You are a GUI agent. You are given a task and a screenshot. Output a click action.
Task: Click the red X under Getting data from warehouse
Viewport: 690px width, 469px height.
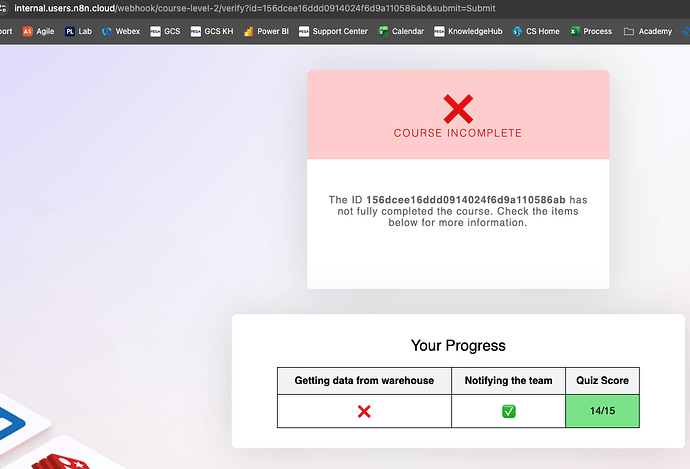(364, 411)
